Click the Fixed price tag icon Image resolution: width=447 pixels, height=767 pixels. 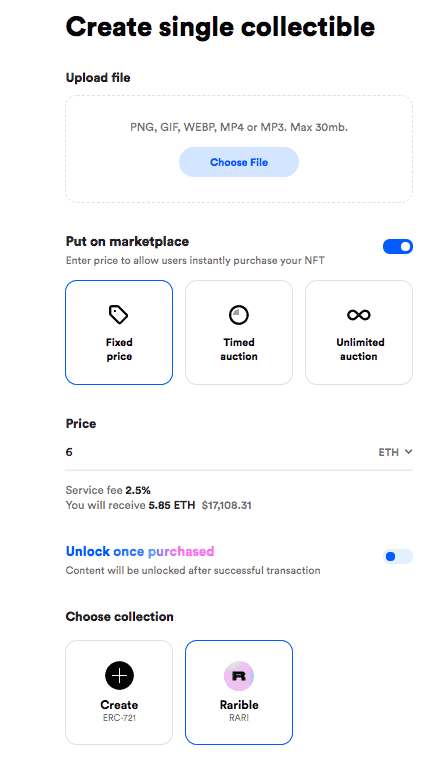tap(118, 315)
